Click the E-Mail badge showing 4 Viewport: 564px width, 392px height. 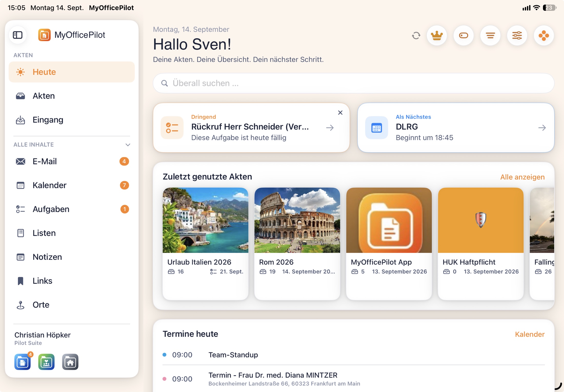tap(124, 161)
